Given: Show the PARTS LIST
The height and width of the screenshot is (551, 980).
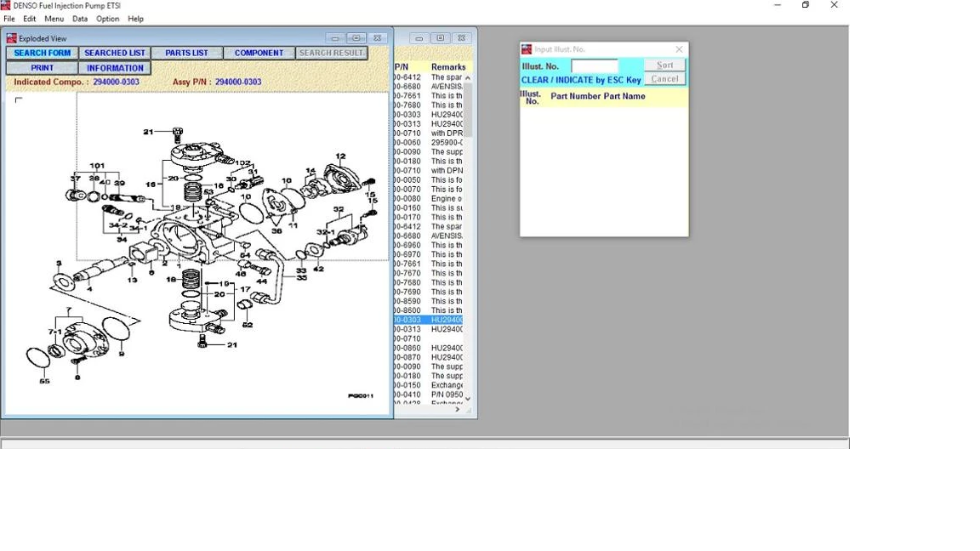Looking at the screenshot, I should 186,54.
